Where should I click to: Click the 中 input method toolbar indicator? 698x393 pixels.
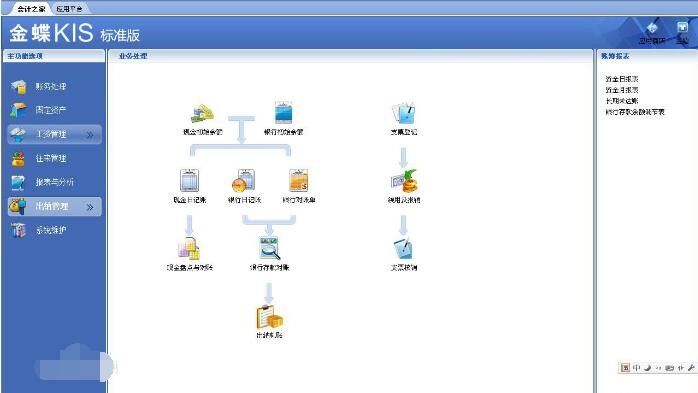point(637,368)
